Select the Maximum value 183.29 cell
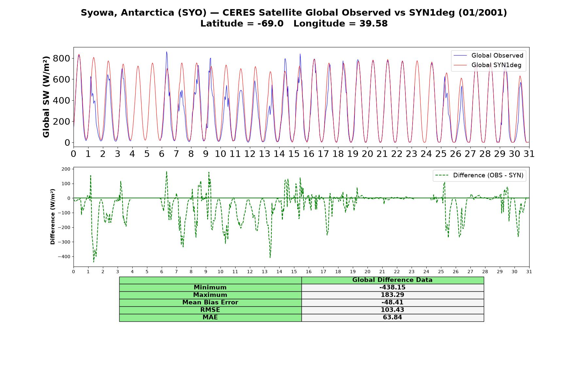Image resolution: width=588 pixels, height=392 pixels. [x=392, y=295]
